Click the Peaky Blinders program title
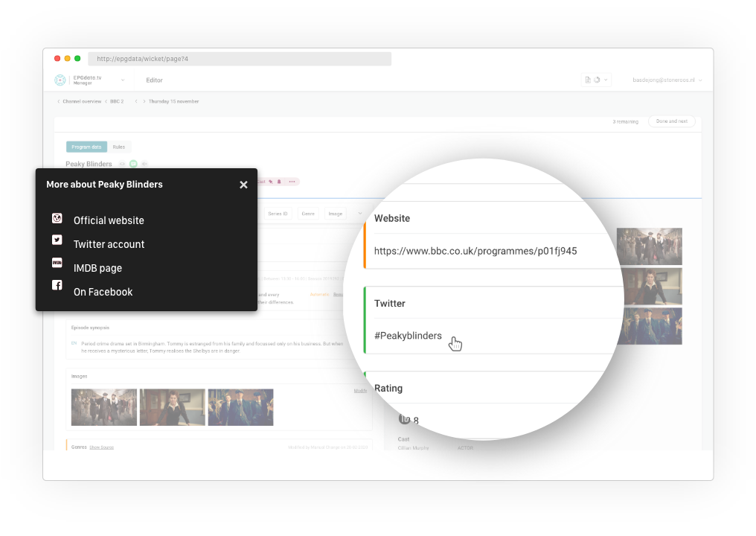Screen dimensions: 756x536 pyautogui.click(x=89, y=164)
